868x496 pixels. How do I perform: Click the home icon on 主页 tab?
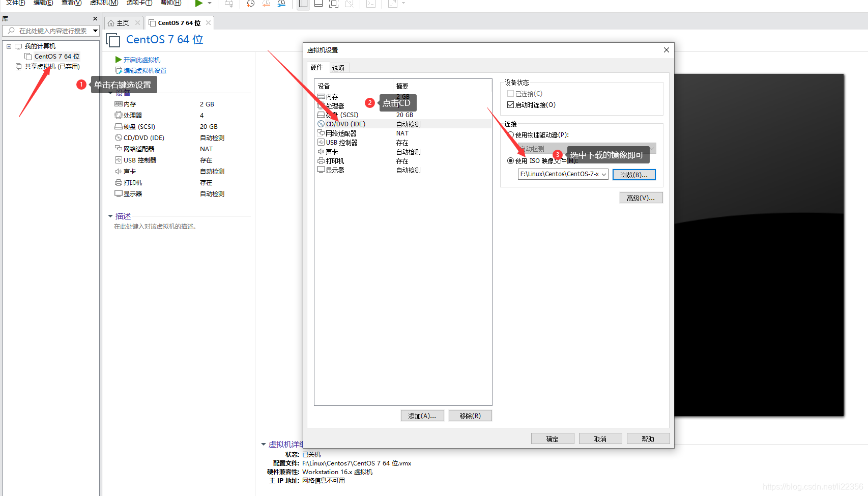(111, 23)
